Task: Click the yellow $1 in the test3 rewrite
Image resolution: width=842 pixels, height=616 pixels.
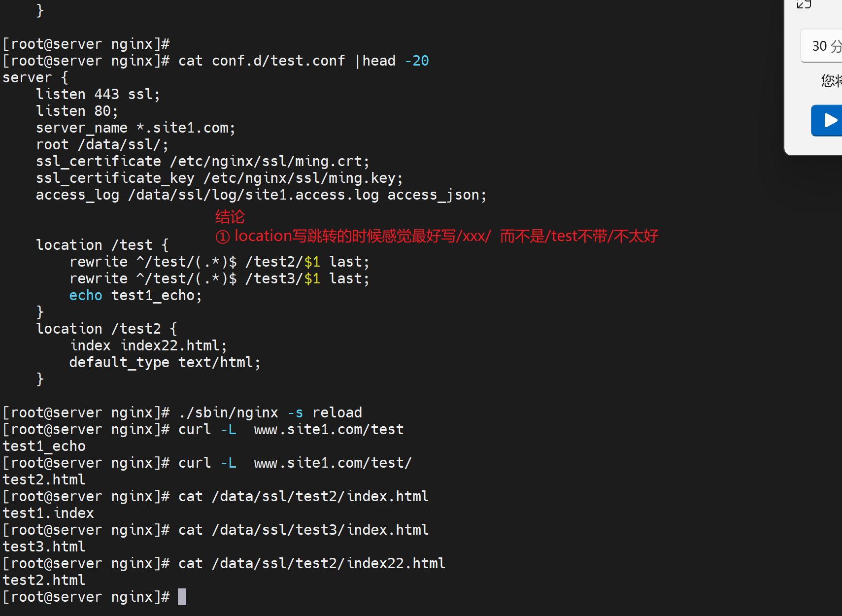Action: (312, 278)
